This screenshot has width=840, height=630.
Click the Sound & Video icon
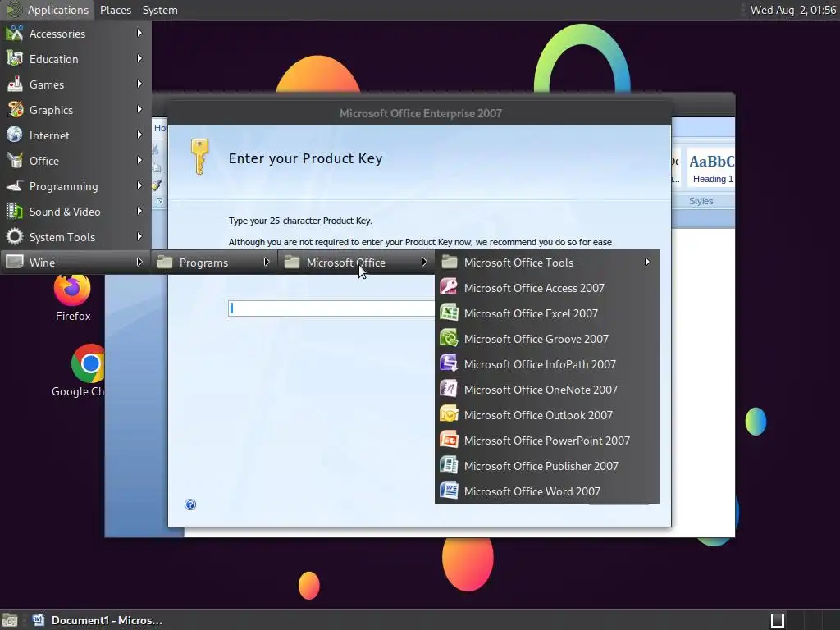pyautogui.click(x=15, y=212)
